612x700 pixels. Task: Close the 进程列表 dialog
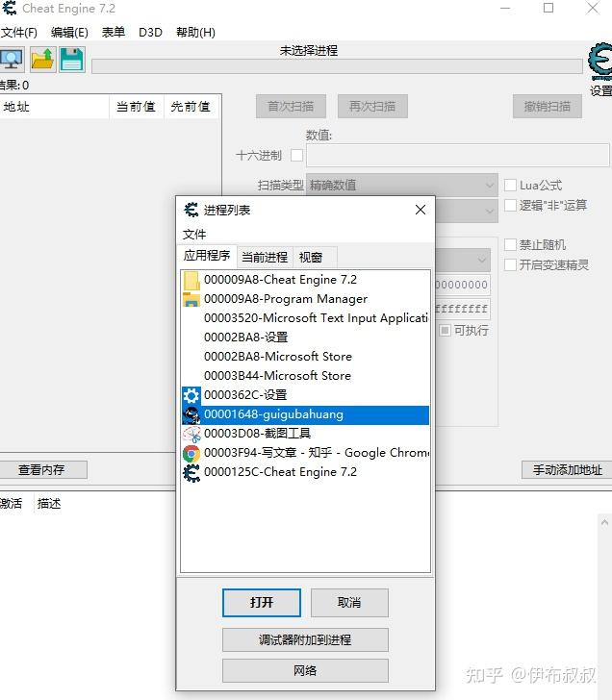pyautogui.click(x=420, y=210)
